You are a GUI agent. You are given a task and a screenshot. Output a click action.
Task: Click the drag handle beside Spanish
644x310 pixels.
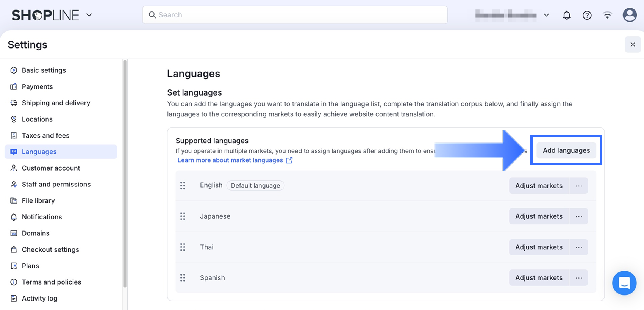pyautogui.click(x=183, y=278)
